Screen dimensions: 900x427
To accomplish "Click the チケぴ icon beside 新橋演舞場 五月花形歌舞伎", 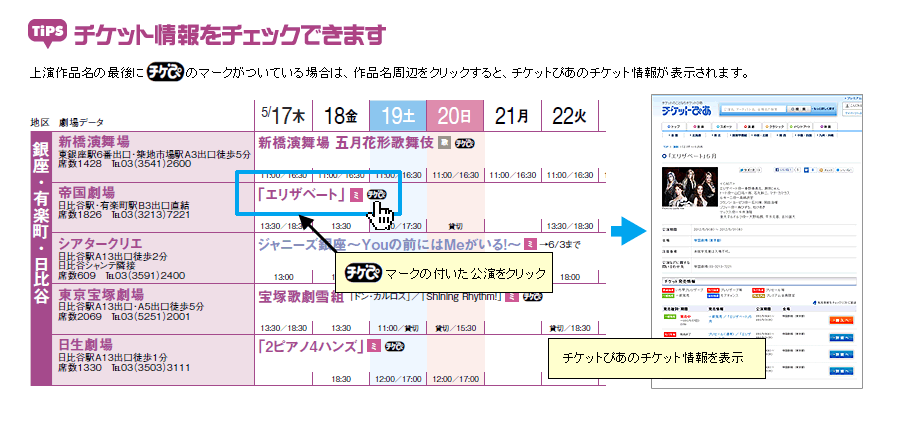I will [x=464, y=143].
